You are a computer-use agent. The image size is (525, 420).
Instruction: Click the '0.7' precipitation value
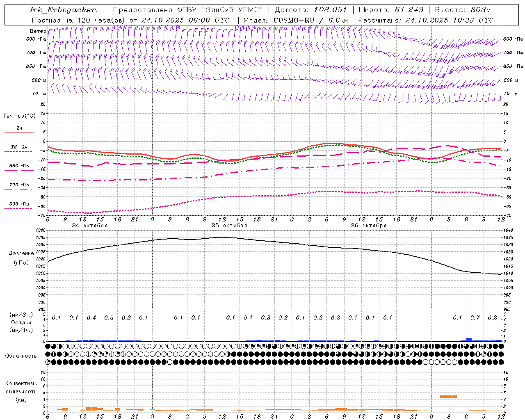coord(475,318)
